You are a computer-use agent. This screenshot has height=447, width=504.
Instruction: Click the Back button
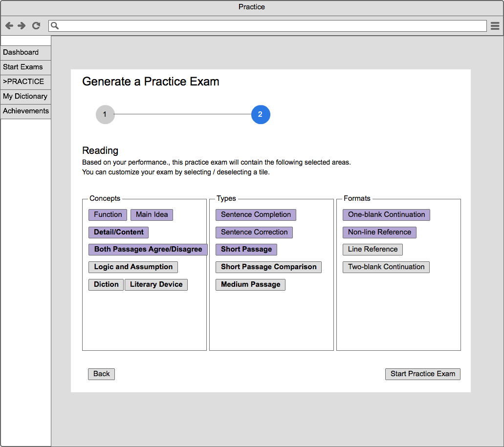pyautogui.click(x=101, y=374)
